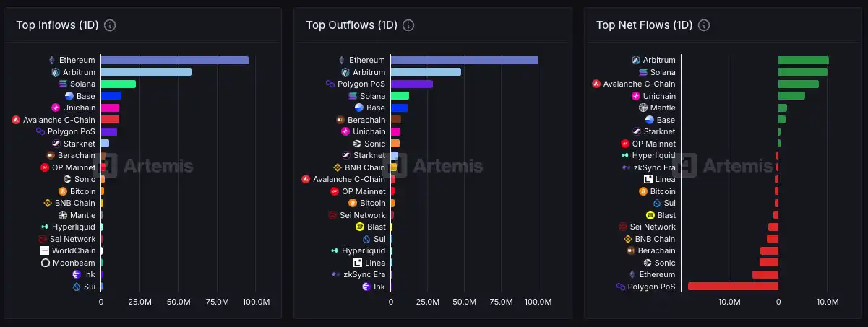Click the info icon beside Top Net Flows (1D)
The image size is (868, 327).
[704, 25]
